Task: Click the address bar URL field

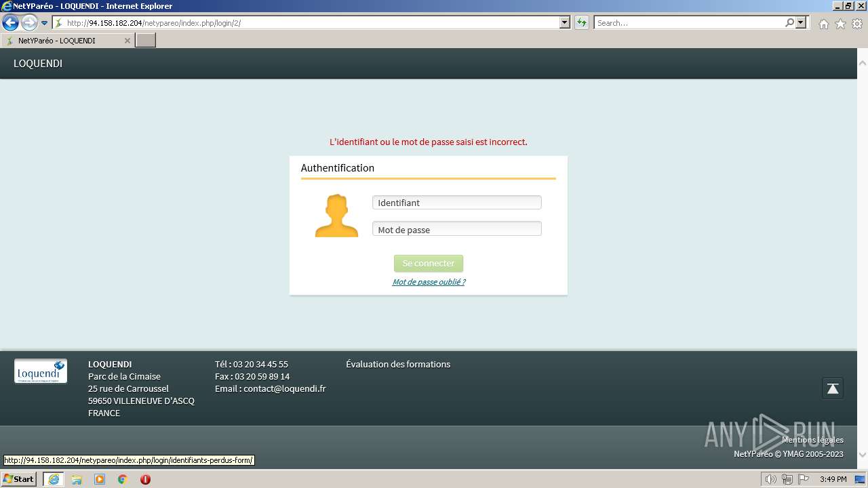Action: coord(313,23)
